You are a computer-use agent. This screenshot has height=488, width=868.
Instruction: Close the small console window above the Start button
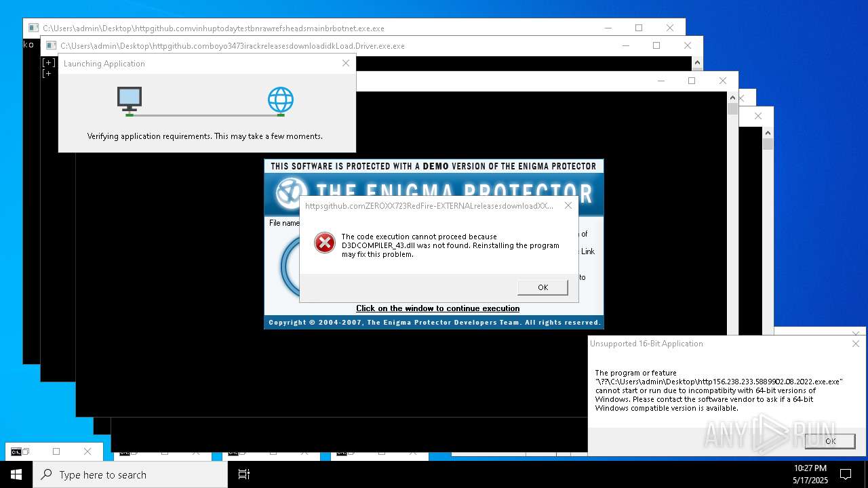point(87,451)
